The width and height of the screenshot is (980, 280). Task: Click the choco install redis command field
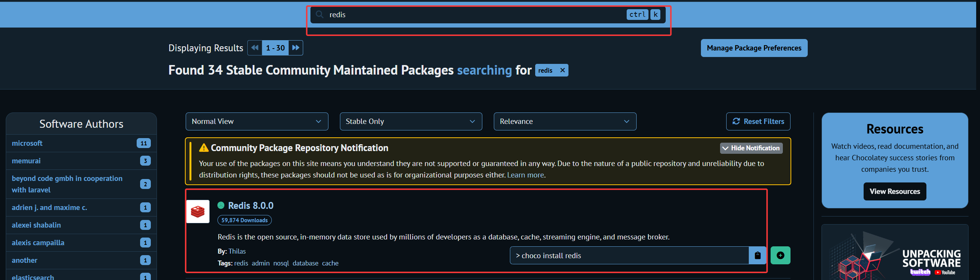point(629,256)
